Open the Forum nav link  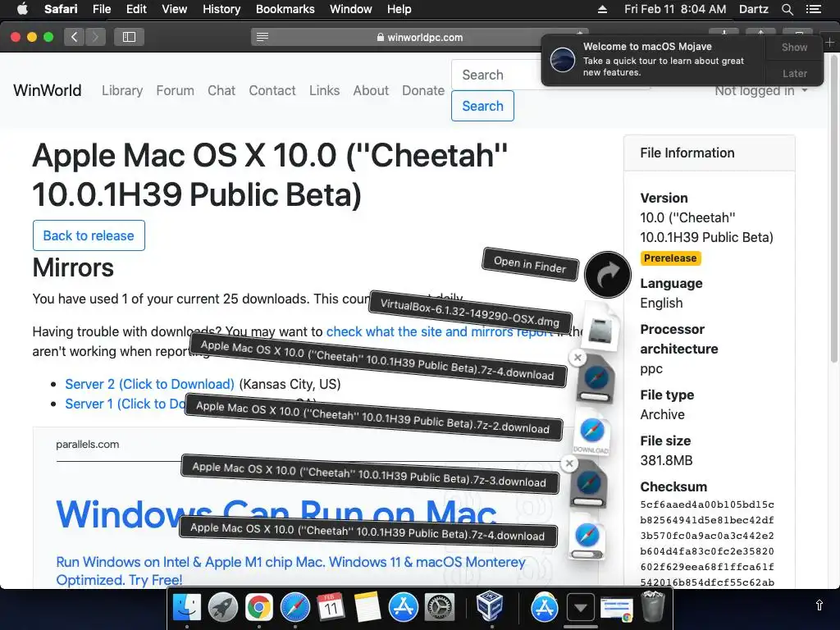[176, 90]
